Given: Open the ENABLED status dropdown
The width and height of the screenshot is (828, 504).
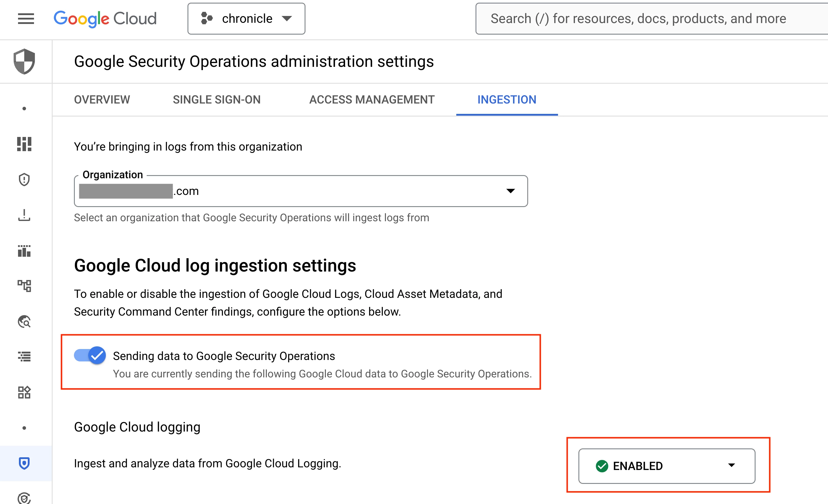Looking at the screenshot, I should point(667,466).
